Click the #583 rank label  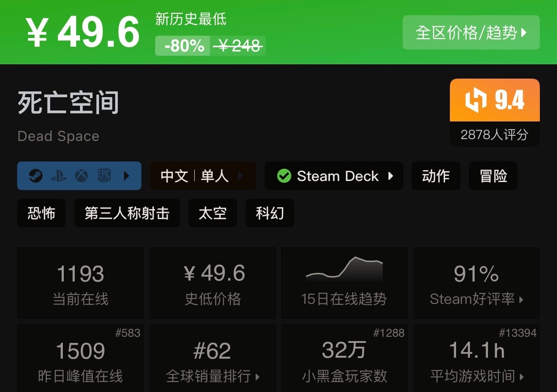(128, 333)
